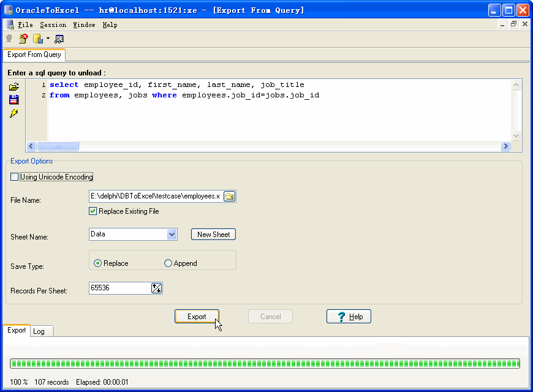
Task: Click the horizontal scrollbar thumb in editor
Action: coord(58,146)
